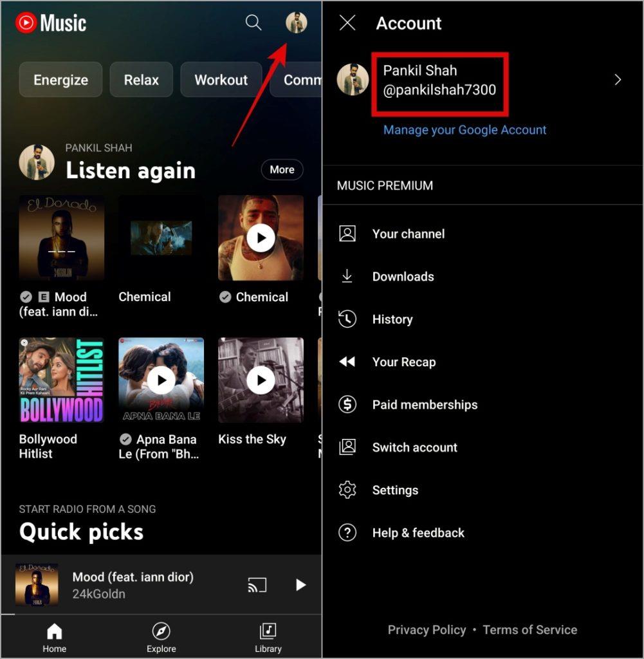This screenshot has width=644, height=659.
Task: Click the Your Recap rewind icon
Action: (x=347, y=362)
